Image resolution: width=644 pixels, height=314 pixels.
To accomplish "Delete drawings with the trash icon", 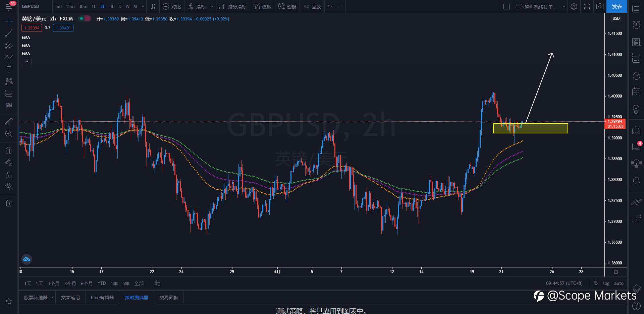I will [9, 203].
